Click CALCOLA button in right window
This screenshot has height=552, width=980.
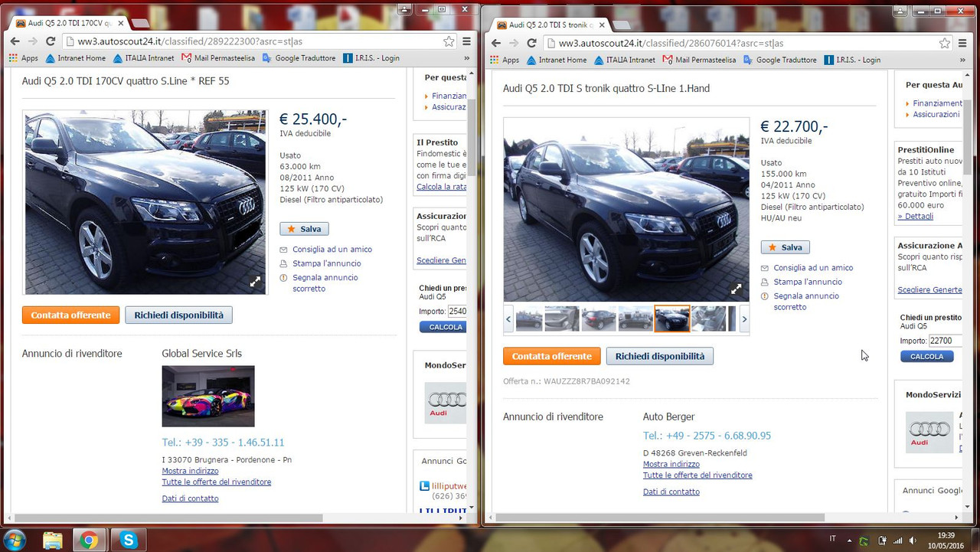coord(927,357)
